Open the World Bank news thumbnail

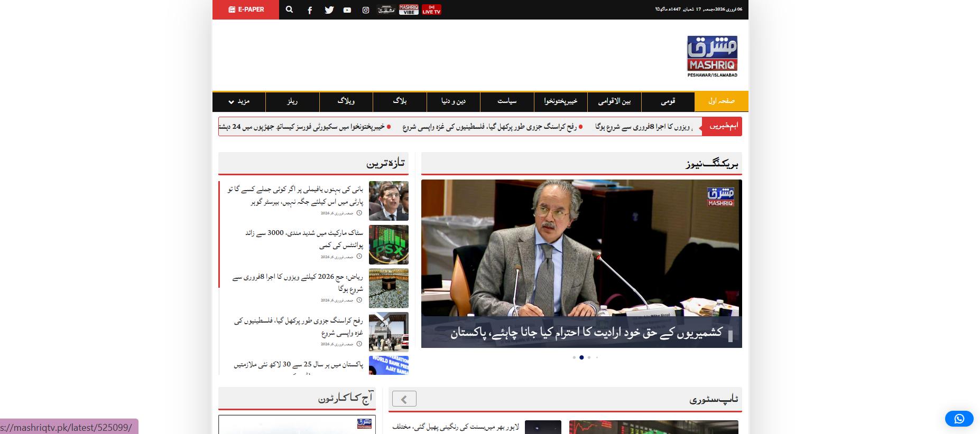coord(389,365)
